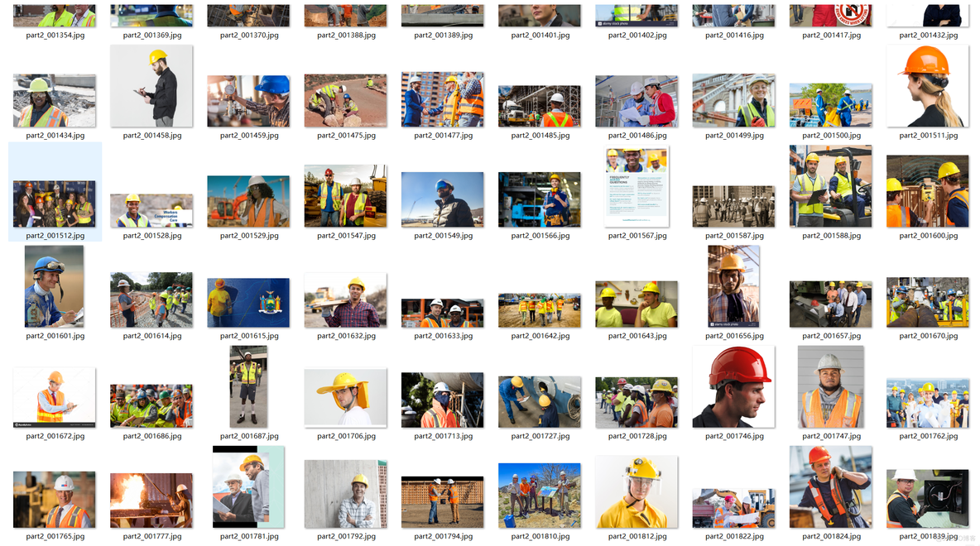Click the part2_001746.jpg red helmet image

point(733,386)
